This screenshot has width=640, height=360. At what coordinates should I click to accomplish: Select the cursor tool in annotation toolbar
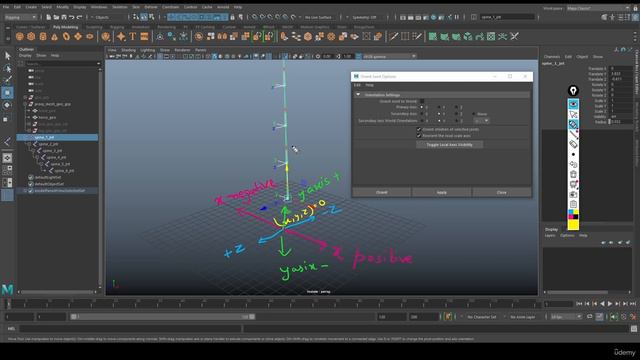[x=573, y=114]
